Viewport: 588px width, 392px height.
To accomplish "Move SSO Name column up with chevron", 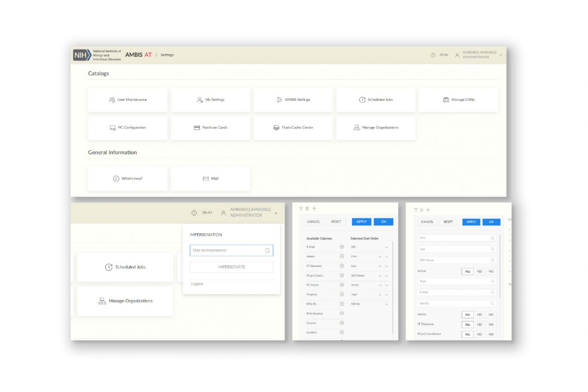I will [380, 276].
